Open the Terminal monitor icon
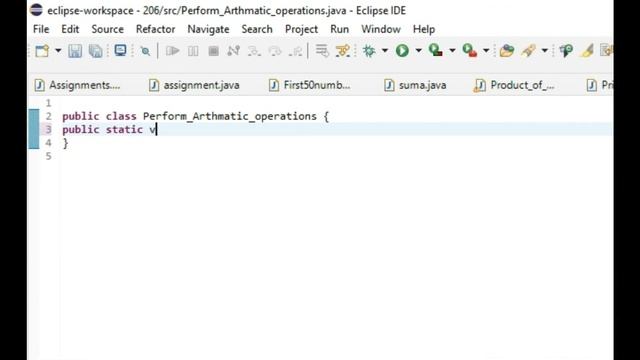The width and height of the screenshot is (640, 360). [x=120, y=51]
